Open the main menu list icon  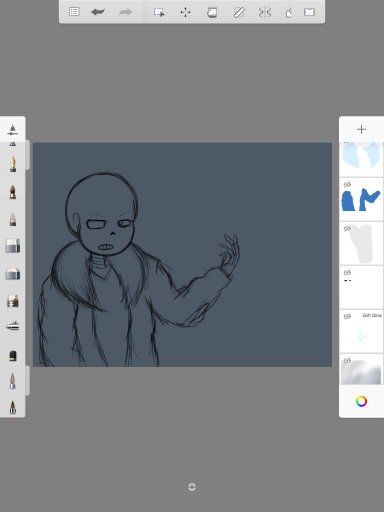pyautogui.click(x=74, y=12)
